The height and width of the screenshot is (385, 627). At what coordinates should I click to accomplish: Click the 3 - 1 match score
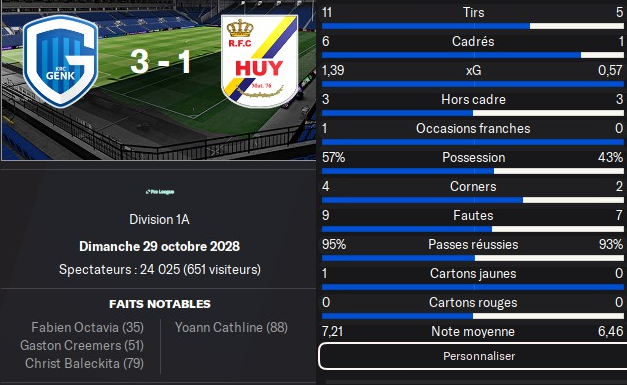pos(160,62)
